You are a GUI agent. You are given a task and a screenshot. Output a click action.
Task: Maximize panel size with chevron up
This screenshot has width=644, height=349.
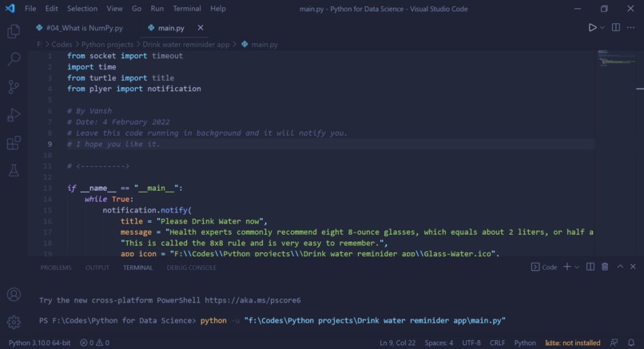point(620,267)
